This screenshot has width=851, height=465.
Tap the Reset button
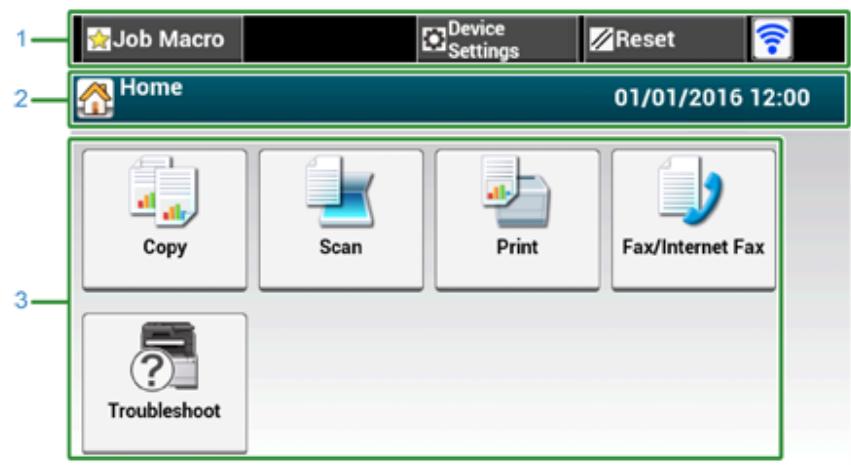pos(664,39)
